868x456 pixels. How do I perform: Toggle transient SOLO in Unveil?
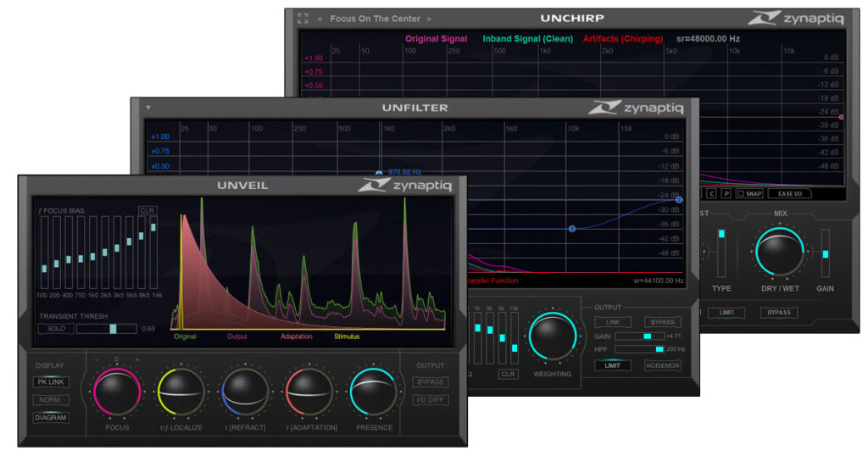tap(56, 328)
